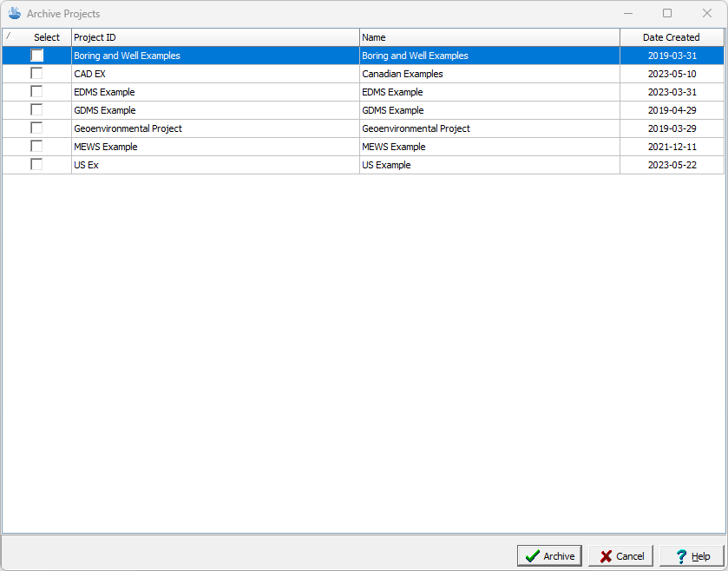This screenshot has width=728, height=571.
Task: Click the Select column header
Action: [x=47, y=37]
